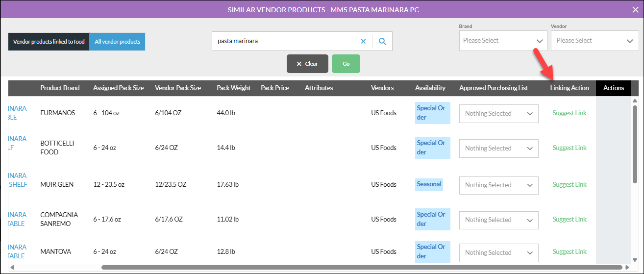Click the horizontal scrollbar thumb
Image resolution: width=644 pixels, height=274 pixels.
[362, 268]
